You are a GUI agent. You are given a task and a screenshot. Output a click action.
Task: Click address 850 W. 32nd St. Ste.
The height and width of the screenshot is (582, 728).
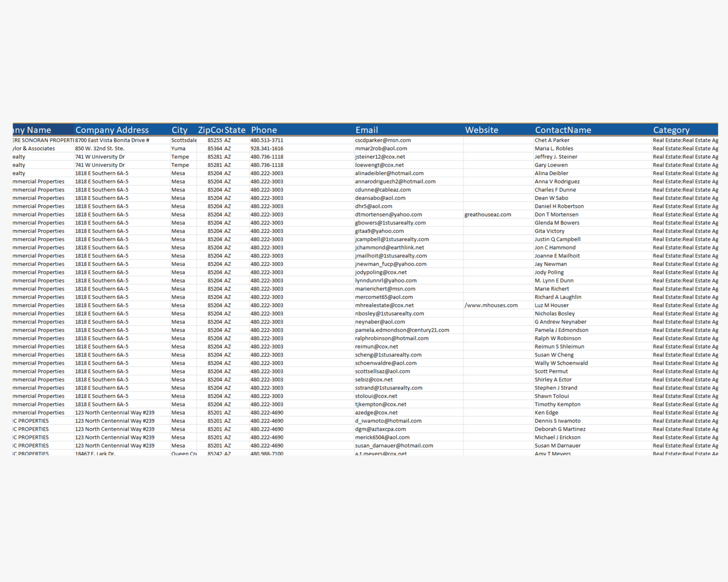point(99,148)
